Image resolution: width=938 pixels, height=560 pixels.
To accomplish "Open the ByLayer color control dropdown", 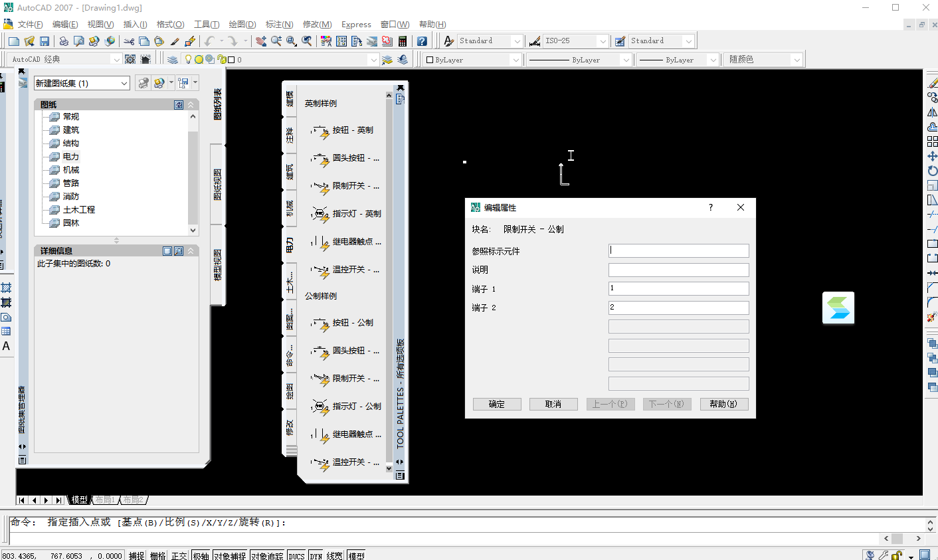I will (x=472, y=60).
